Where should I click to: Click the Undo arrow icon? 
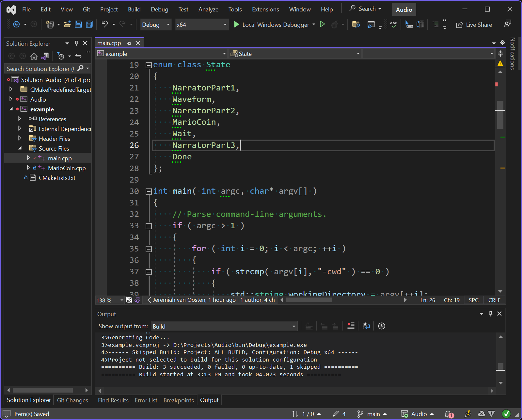pos(104,24)
